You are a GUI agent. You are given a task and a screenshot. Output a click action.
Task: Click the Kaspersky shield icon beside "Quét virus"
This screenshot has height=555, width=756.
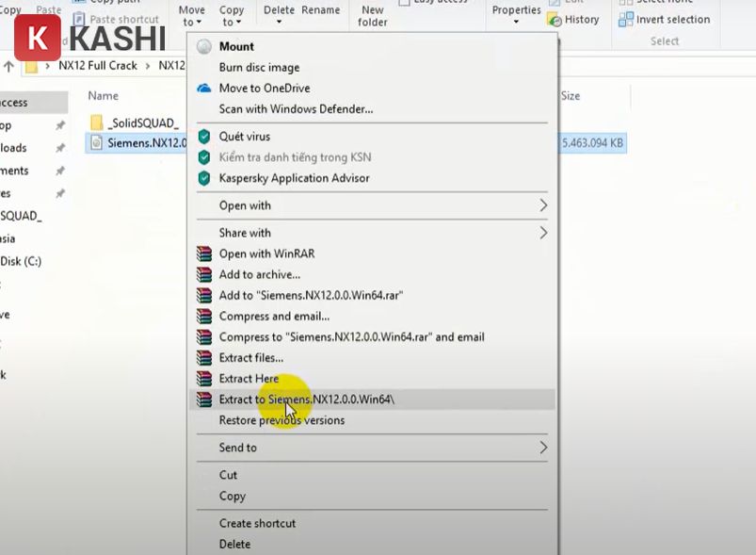coord(206,136)
